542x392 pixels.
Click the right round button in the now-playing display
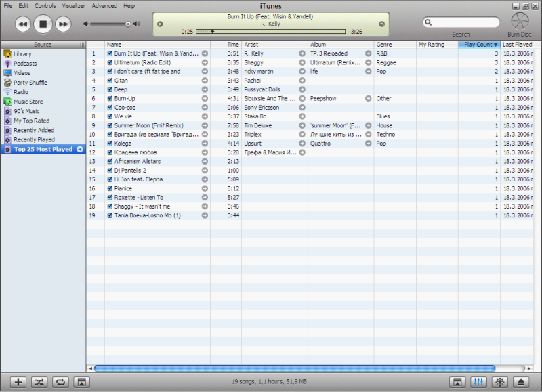(381, 24)
